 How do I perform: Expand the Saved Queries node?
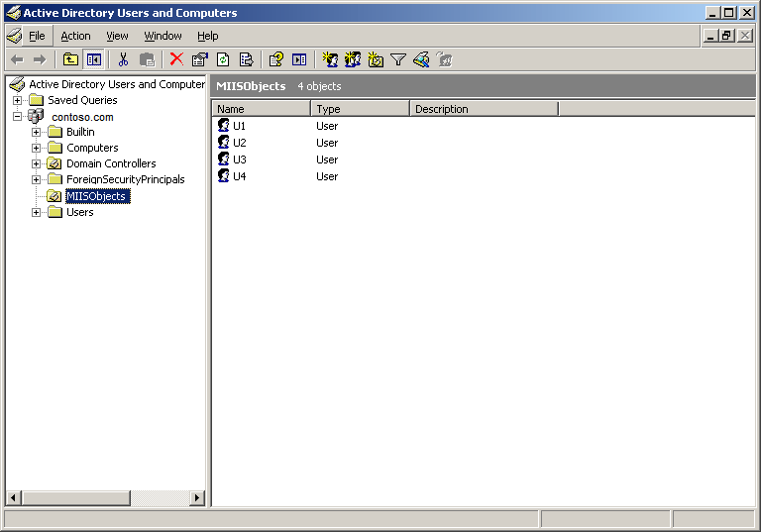pyautogui.click(x=18, y=100)
